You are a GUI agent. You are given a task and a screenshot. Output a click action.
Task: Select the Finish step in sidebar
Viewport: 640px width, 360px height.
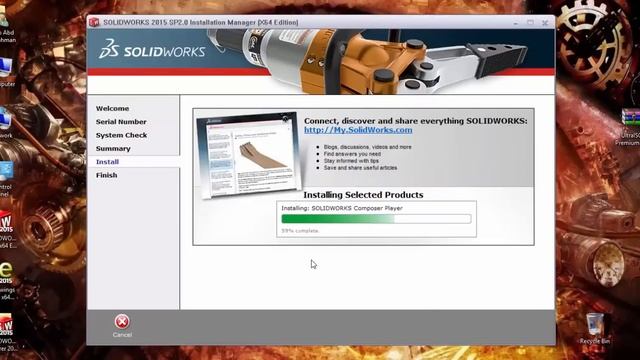click(107, 175)
